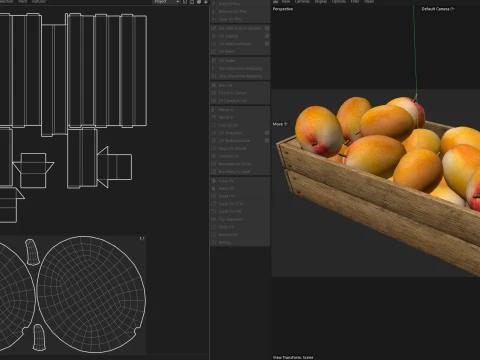Click Align UV Islands
This screenshot has height=360, width=480.
pyautogui.click(x=240, y=148)
